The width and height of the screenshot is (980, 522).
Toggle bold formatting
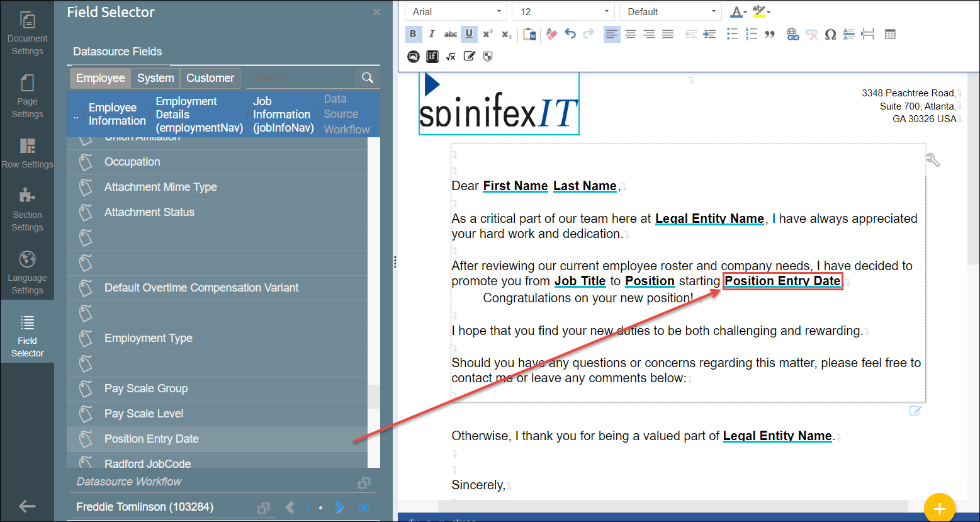pos(413,35)
